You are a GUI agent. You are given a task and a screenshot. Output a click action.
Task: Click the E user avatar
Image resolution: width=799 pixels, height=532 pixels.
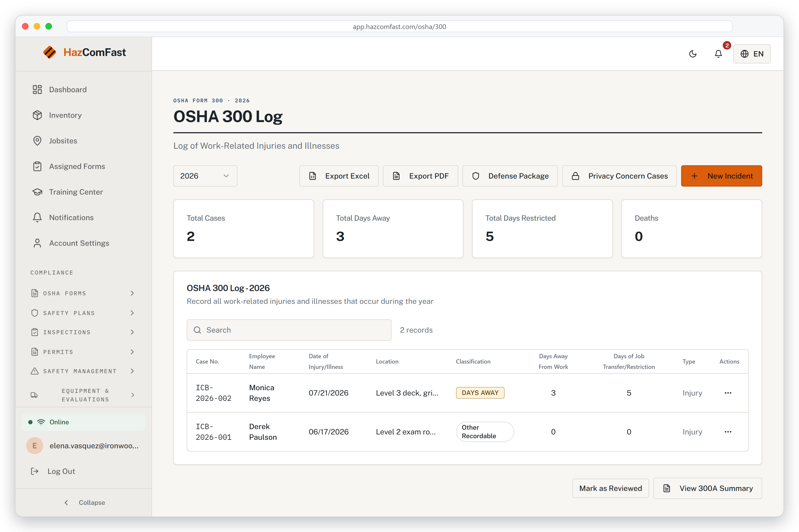click(35, 445)
